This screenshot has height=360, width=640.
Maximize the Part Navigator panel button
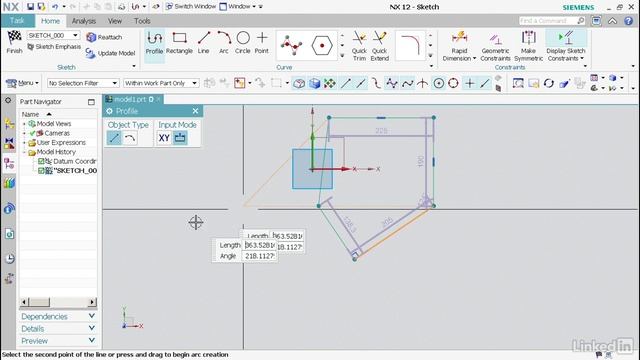pos(91,102)
